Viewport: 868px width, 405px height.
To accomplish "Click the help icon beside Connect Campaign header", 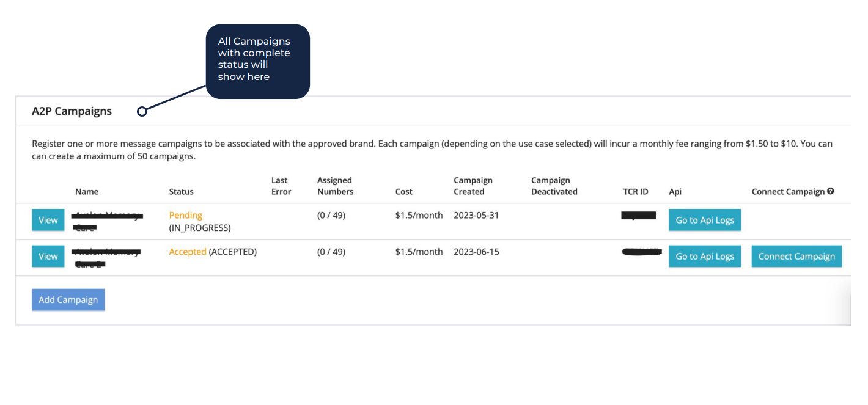I will 830,191.
